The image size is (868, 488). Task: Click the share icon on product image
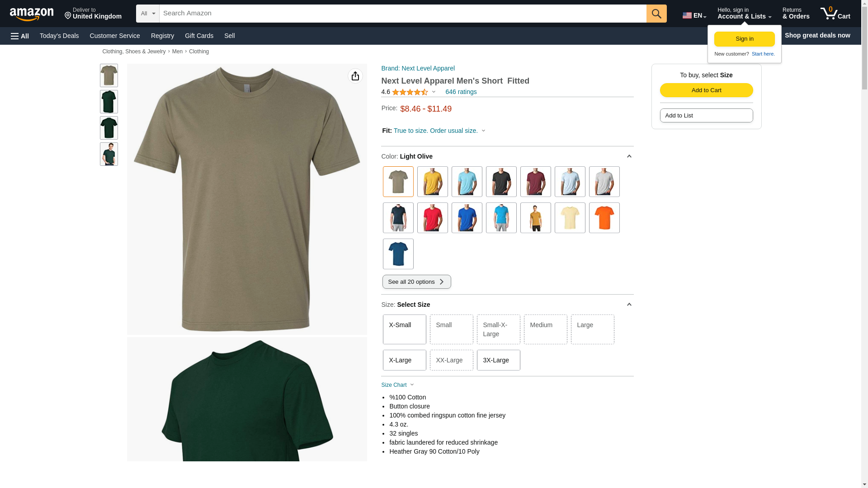click(355, 76)
